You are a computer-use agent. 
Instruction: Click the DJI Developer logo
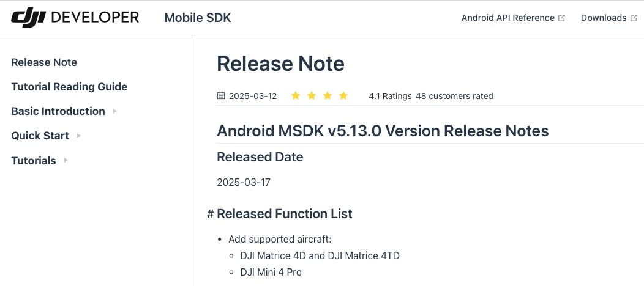point(75,18)
